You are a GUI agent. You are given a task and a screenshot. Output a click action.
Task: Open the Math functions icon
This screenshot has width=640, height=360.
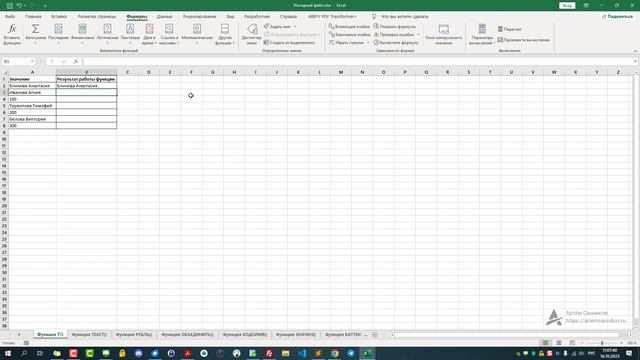tap(197, 29)
